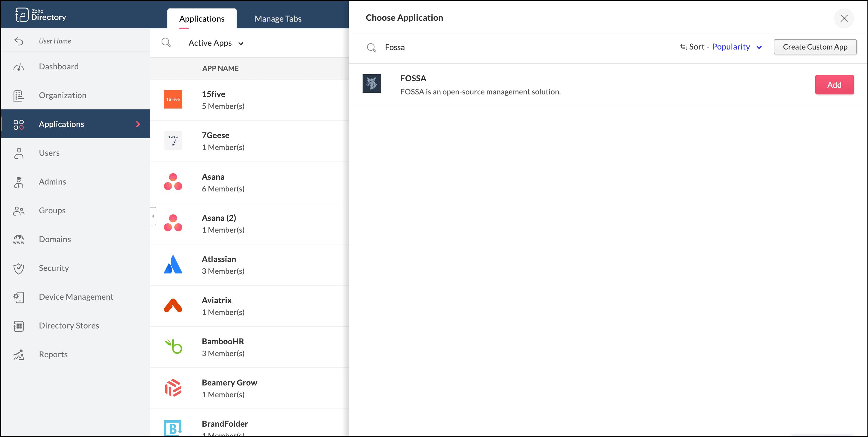Collapse the sidebar using the handle arrow

(153, 216)
